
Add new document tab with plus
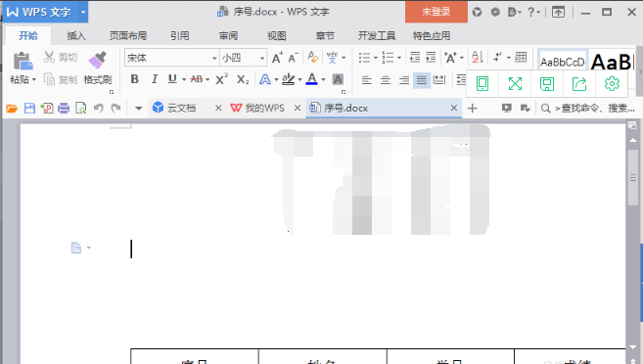point(473,109)
